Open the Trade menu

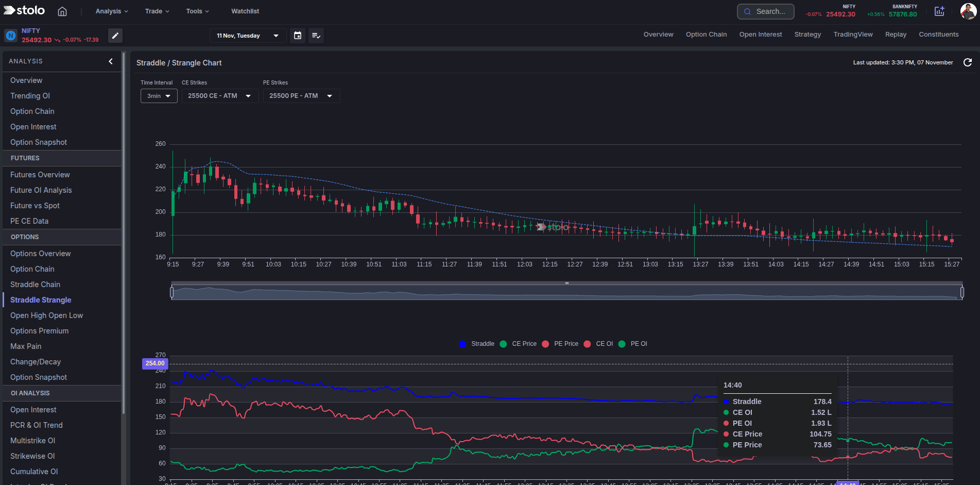tap(157, 11)
